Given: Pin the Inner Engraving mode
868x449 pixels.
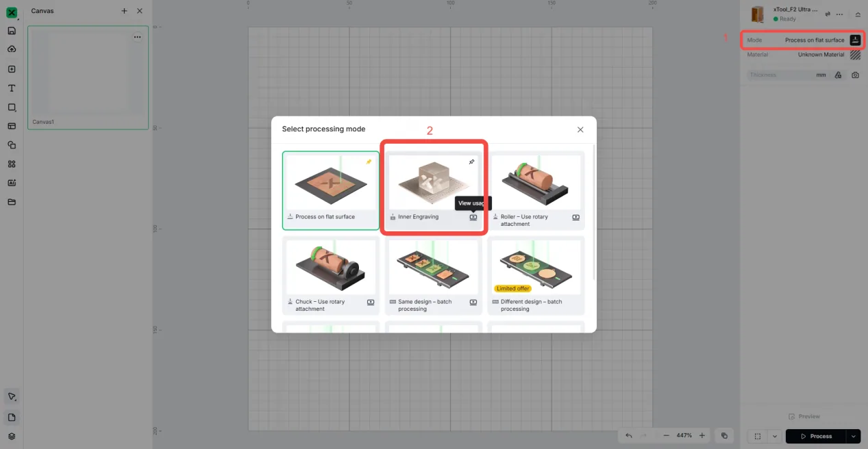Looking at the screenshot, I should (x=471, y=162).
